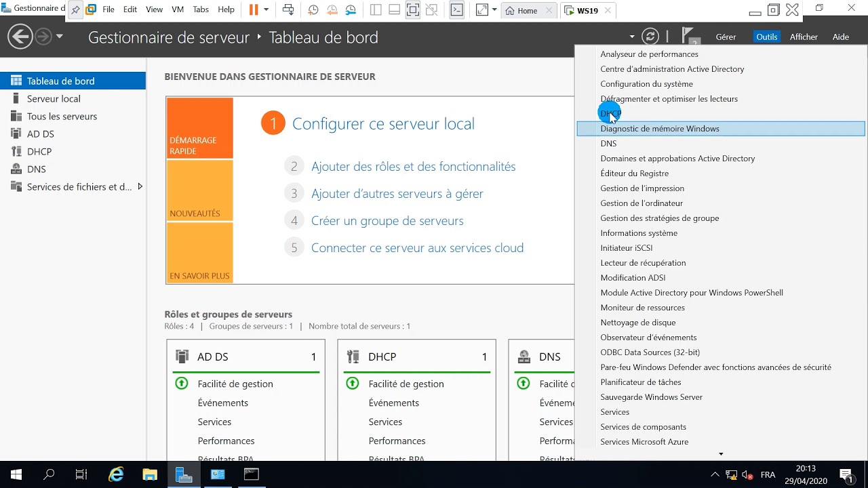The image size is (868, 488).
Task: Open the VMware VM menu
Action: (x=178, y=10)
